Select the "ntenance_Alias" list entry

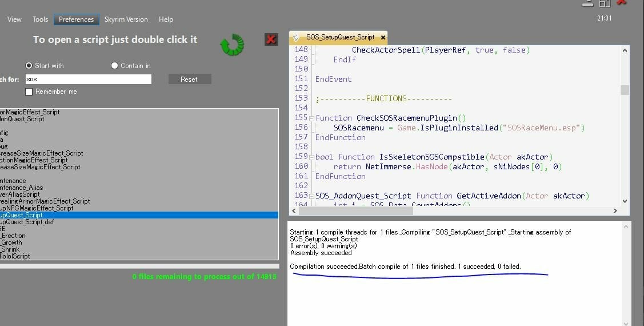click(21, 188)
